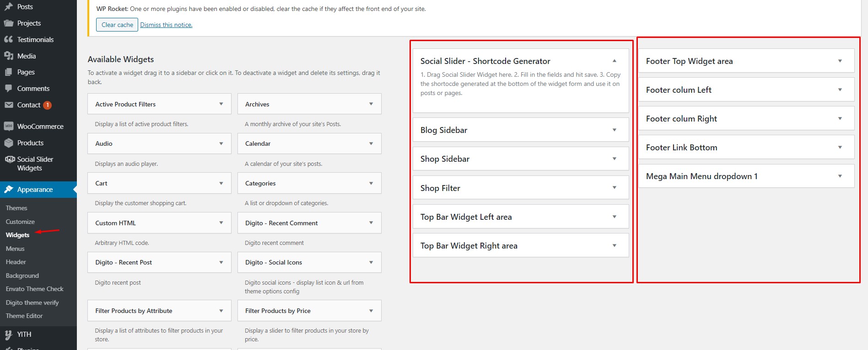Viewport: 868px width, 350px height.
Task: Dismiss the WP Rocket notice
Action: 166,25
